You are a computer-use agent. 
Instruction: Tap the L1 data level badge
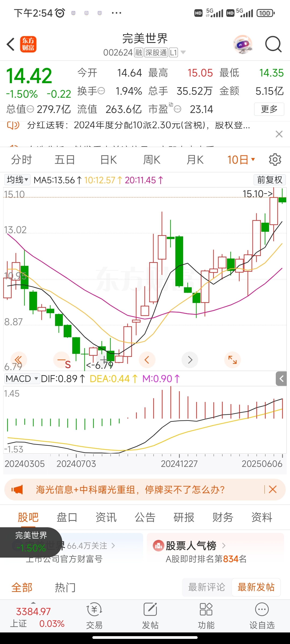173,53
